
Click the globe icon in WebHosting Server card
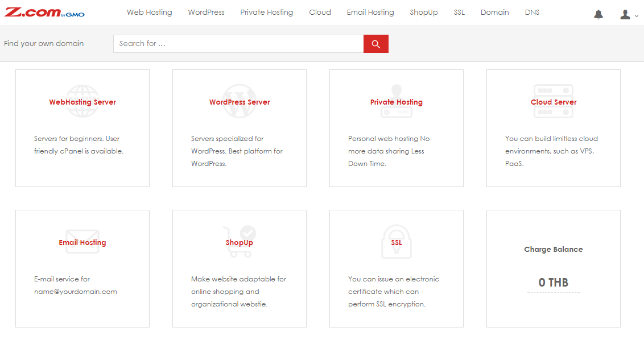coord(82,101)
